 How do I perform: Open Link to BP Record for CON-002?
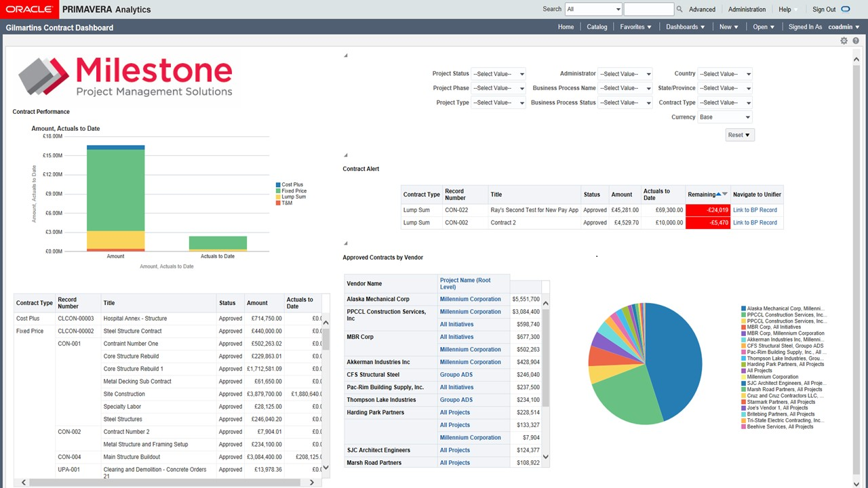pyautogui.click(x=755, y=222)
